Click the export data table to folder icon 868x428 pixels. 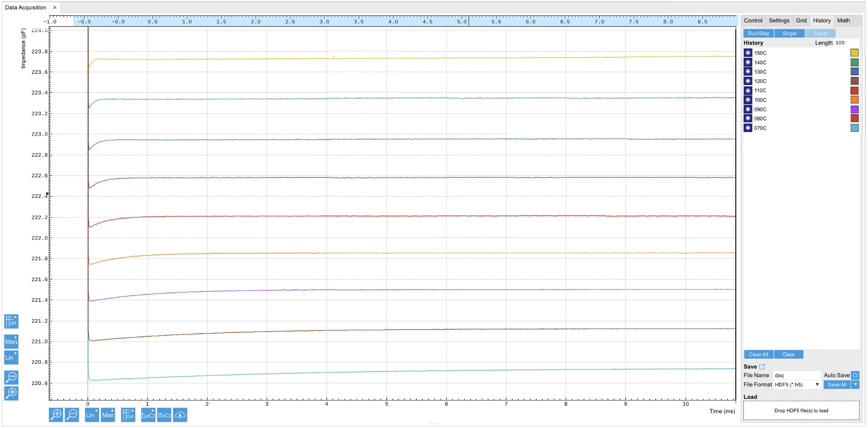coord(164,415)
